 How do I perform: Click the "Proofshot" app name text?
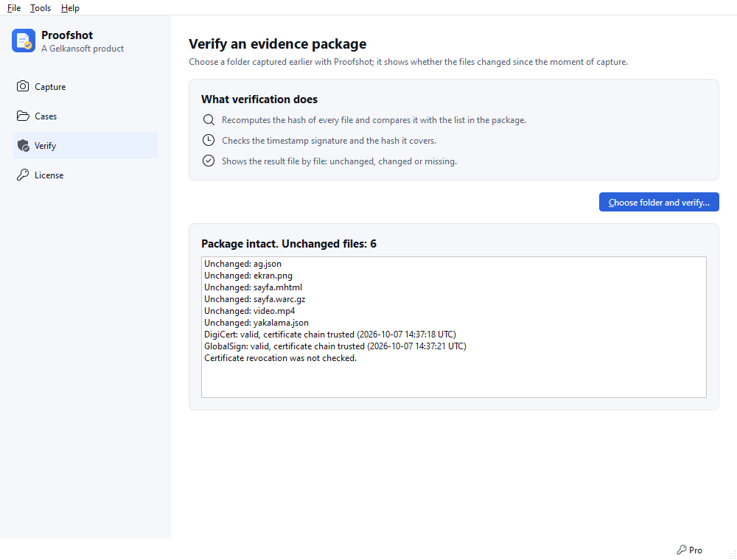pos(67,35)
